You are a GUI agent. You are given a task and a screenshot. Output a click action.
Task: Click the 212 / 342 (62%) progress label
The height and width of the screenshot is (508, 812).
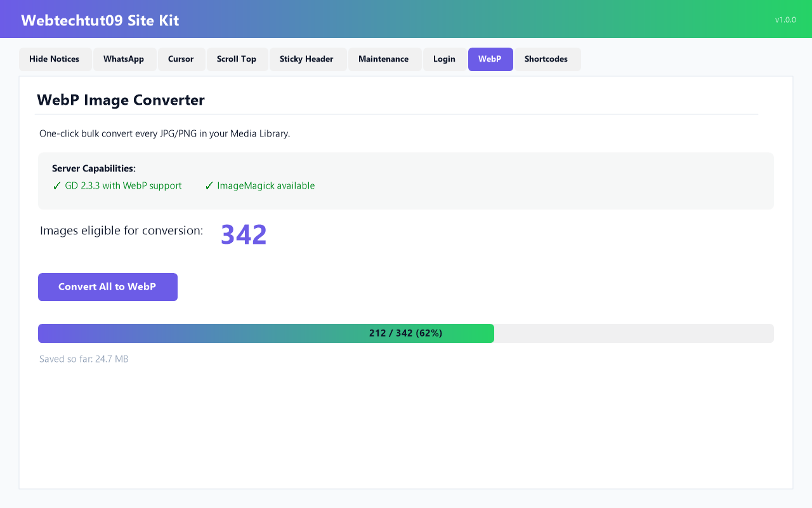pos(406,333)
